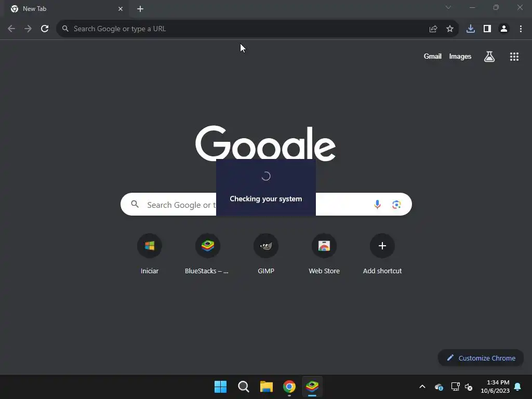Reload the current page
This screenshot has height=399, width=532.
click(45, 29)
